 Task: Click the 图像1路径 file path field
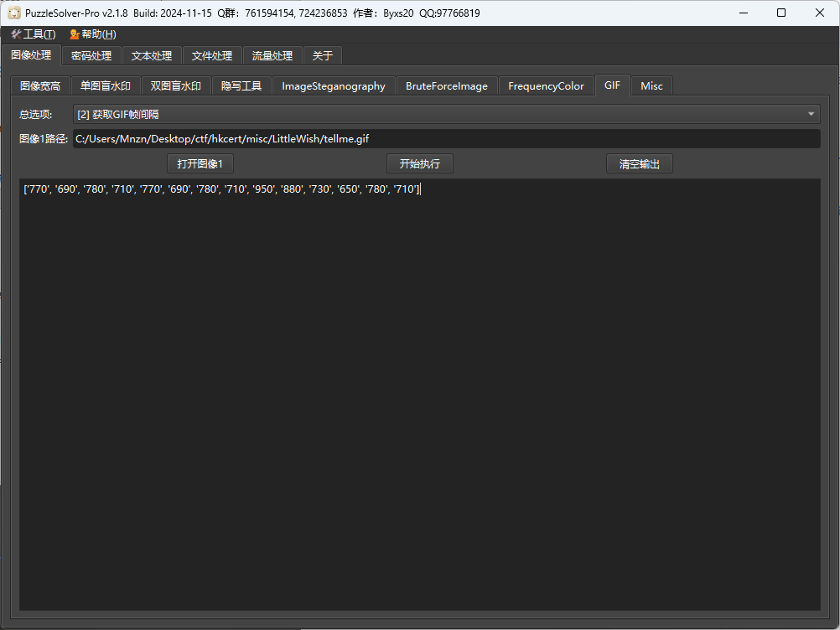[x=446, y=139]
